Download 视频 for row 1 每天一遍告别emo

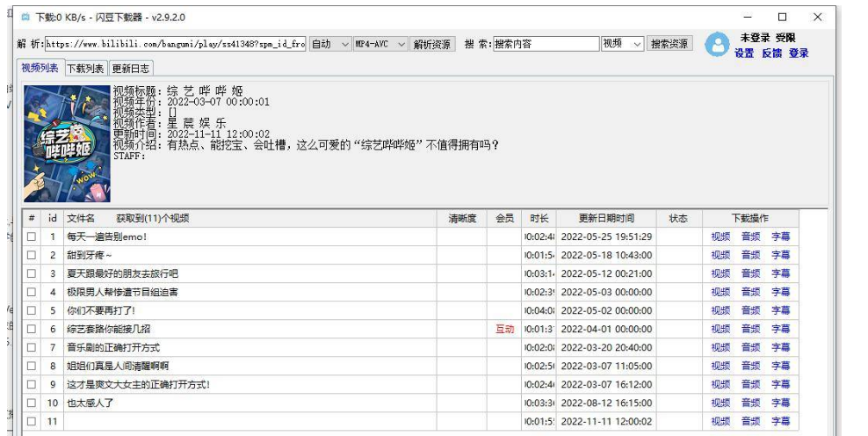tap(720, 236)
